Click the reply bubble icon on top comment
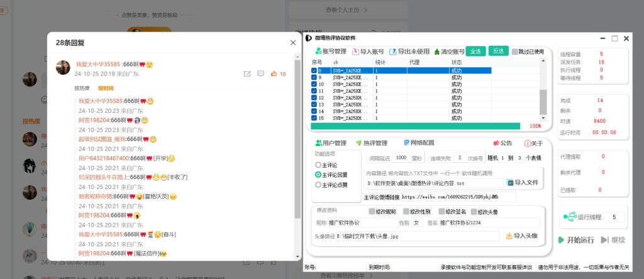This screenshot has width=644, height=279. click(x=260, y=74)
